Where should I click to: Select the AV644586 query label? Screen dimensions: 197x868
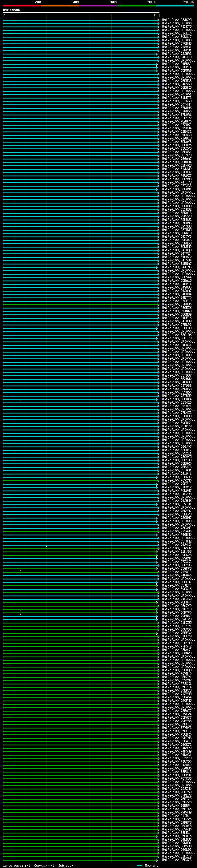point(11,10)
